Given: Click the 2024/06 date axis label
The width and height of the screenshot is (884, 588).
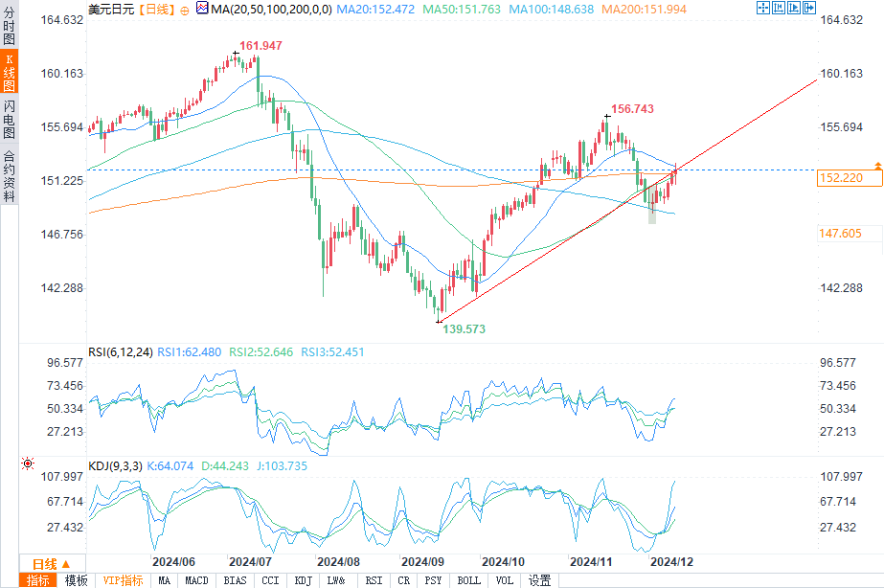Looking at the screenshot, I should coord(173,562).
